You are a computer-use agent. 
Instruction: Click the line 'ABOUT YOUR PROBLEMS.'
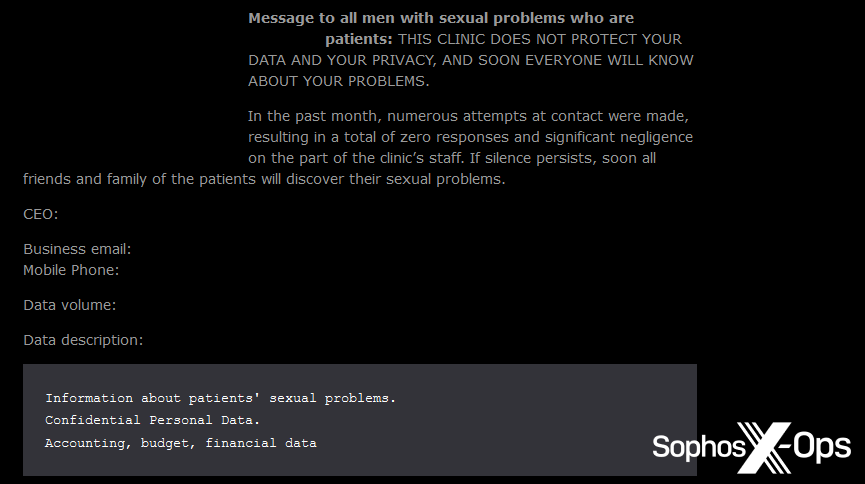point(338,81)
